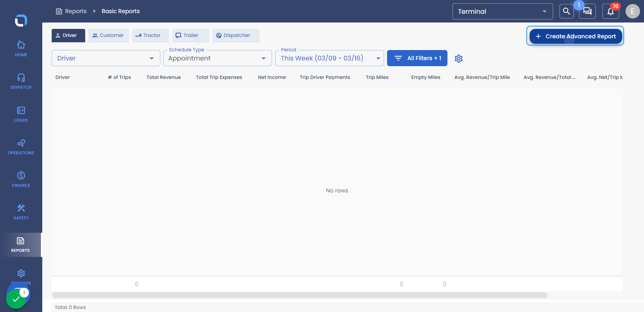Open Safety in the sidebar
The height and width of the screenshot is (312, 644).
pyautogui.click(x=21, y=212)
